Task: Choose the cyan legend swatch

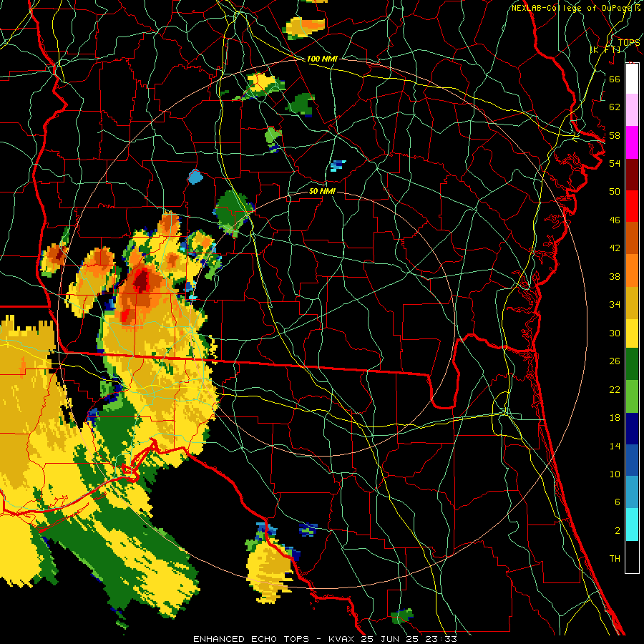Action: click(x=632, y=524)
